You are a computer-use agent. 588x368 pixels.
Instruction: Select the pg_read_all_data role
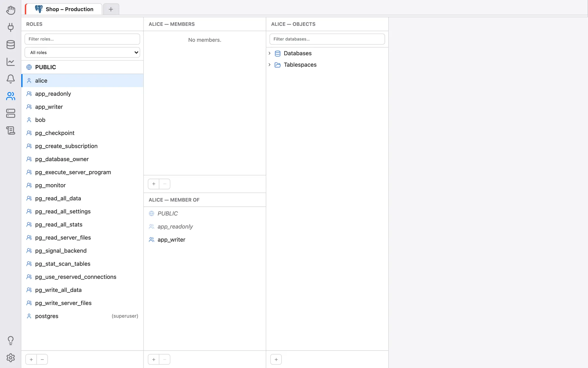(82, 198)
